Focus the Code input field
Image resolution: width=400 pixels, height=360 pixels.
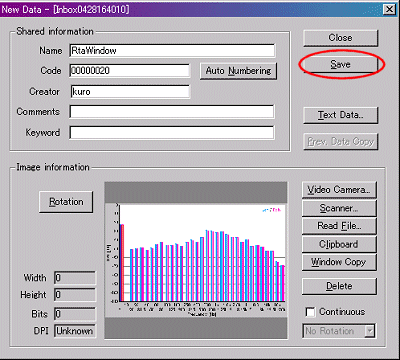click(x=130, y=71)
